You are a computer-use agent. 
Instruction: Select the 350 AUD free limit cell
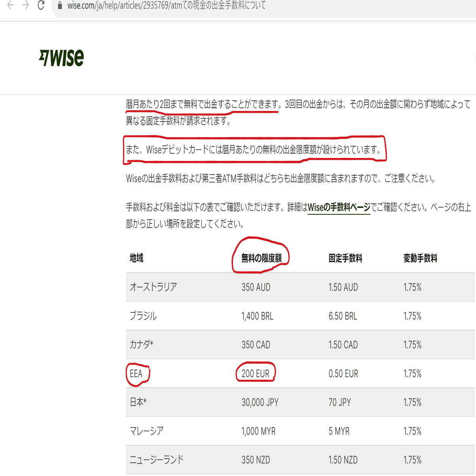pos(256,287)
